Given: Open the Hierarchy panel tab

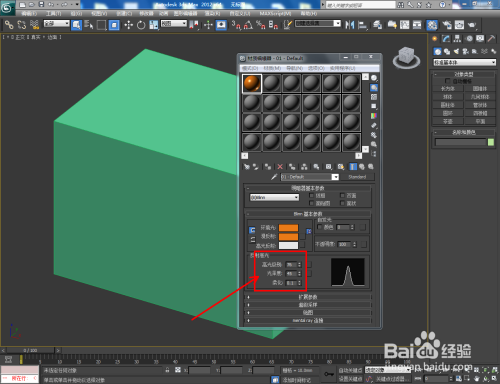Looking at the screenshot, I should pos(457,39).
